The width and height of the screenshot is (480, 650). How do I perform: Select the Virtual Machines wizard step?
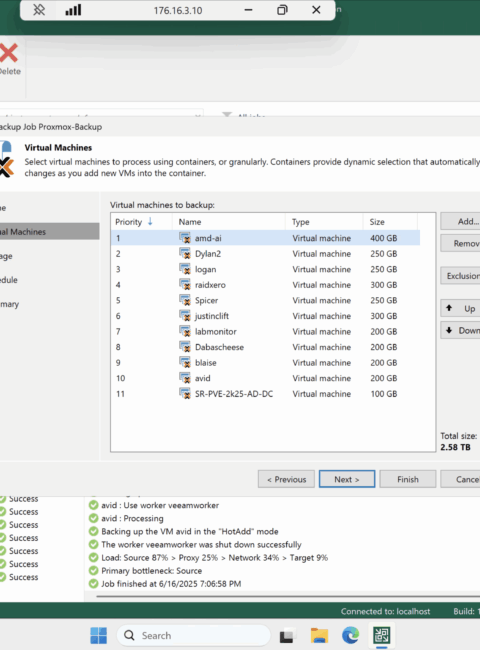coord(49,231)
